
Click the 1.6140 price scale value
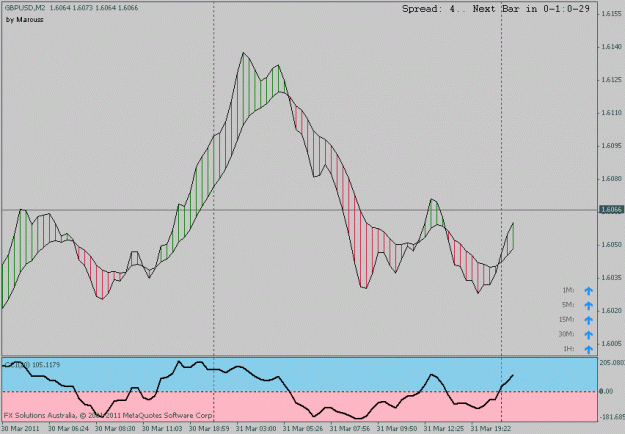tap(612, 47)
